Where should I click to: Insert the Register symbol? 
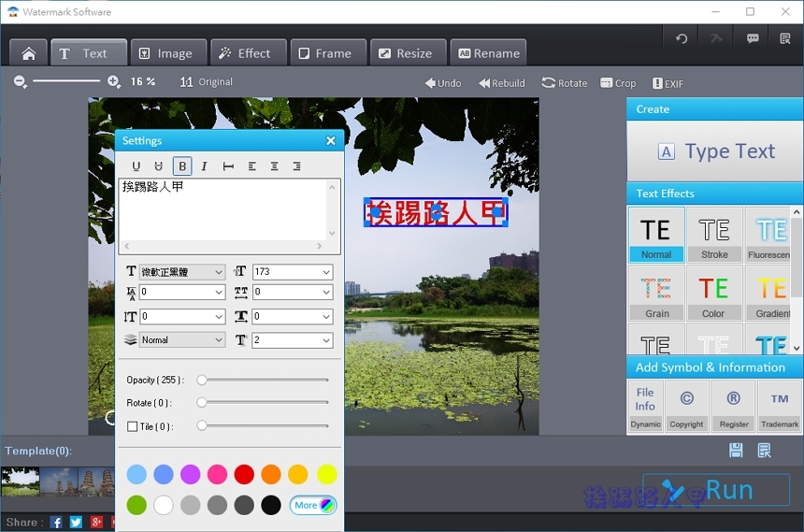pyautogui.click(x=734, y=407)
